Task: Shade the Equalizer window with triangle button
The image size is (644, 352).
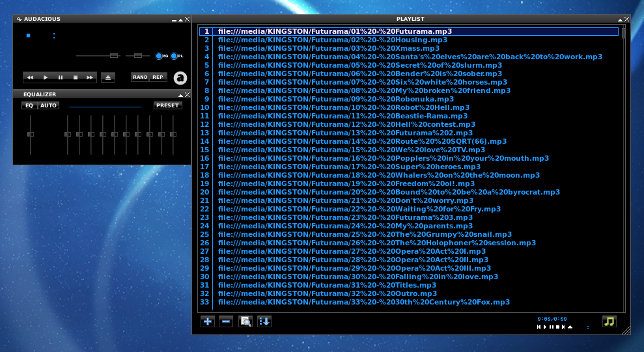Action: point(181,95)
